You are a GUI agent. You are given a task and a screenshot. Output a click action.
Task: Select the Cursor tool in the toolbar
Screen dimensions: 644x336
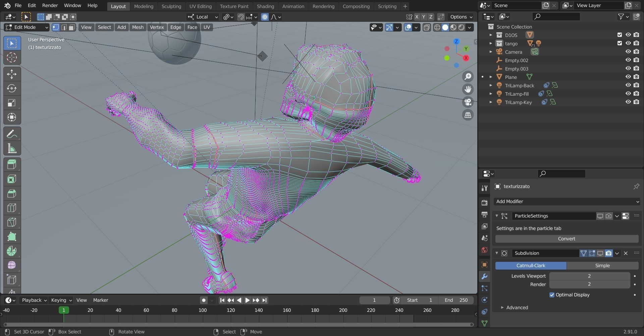pyautogui.click(x=12, y=57)
